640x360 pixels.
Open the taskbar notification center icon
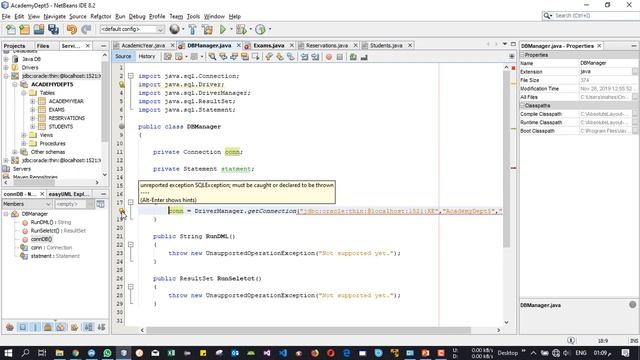tap(625, 353)
